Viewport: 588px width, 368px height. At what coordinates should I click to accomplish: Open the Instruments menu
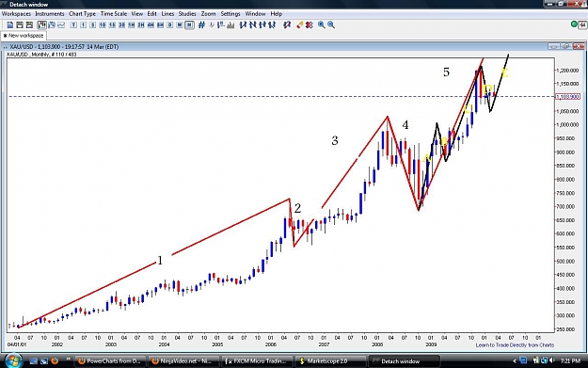point(50,13)
